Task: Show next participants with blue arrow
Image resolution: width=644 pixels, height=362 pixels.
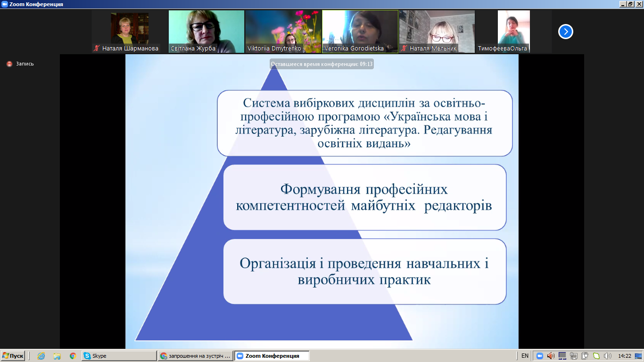Action: 565,32
